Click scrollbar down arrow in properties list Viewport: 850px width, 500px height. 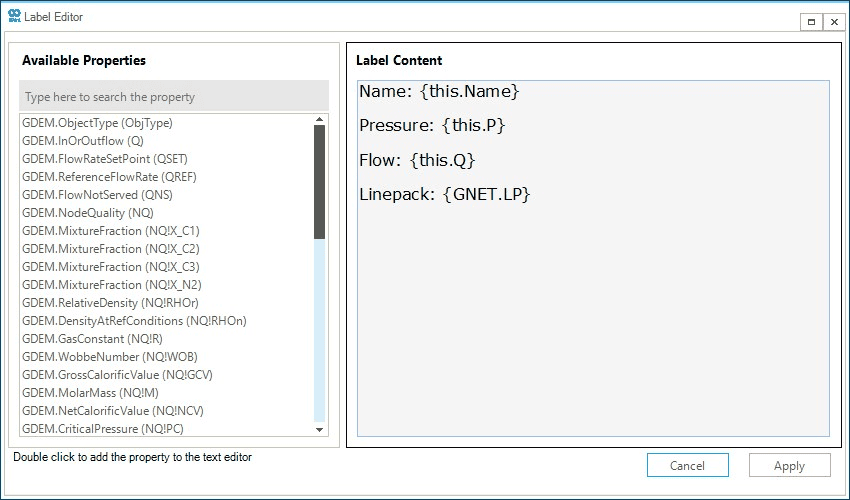[x=320, y=430]
